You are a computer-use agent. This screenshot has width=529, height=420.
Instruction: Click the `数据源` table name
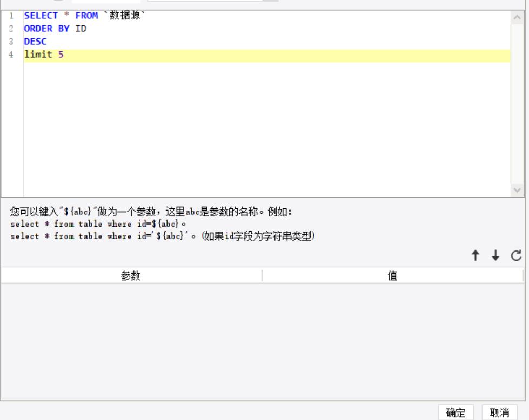[x=124, y=16]
